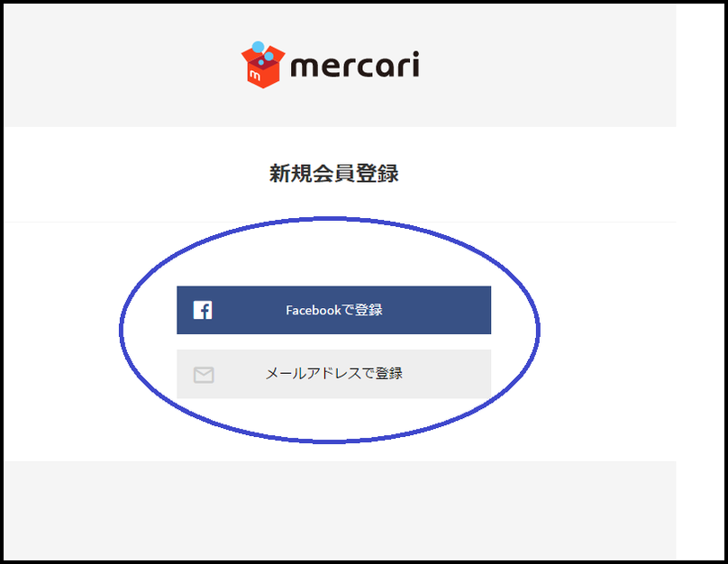Click the 新規会員登録 heading
728x564 pixels.
pos(334,174)
